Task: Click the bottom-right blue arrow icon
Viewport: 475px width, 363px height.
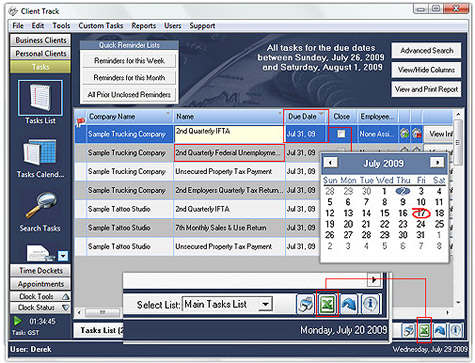Action: coord(440,330)
